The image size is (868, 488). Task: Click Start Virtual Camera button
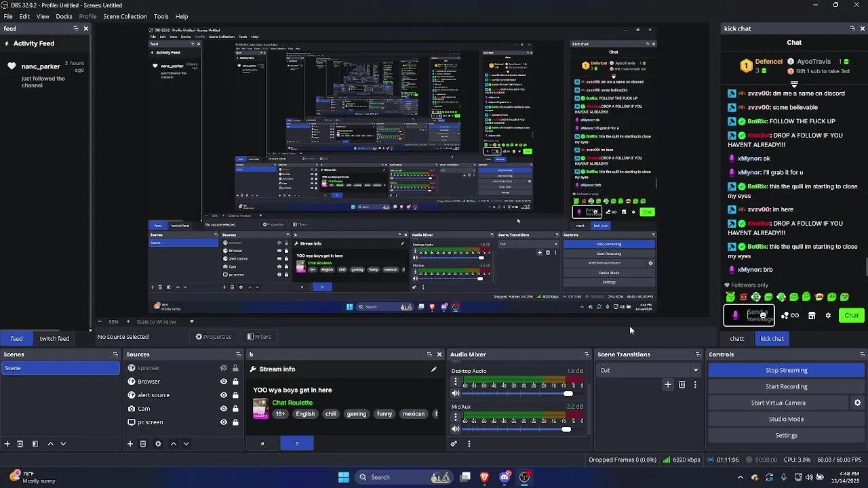tap(778, 403)
